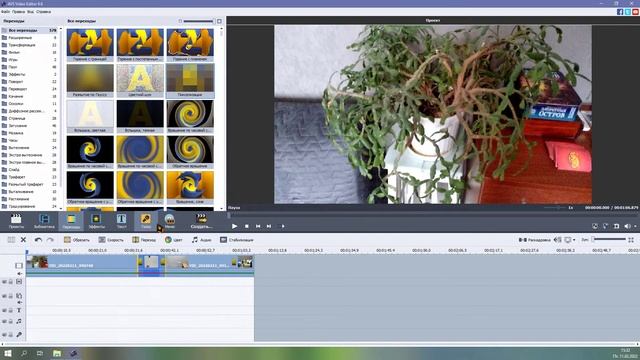Mute the preview volume speaker icon
The width and height of the screenshot is (640, 360).
click(627, 226)
